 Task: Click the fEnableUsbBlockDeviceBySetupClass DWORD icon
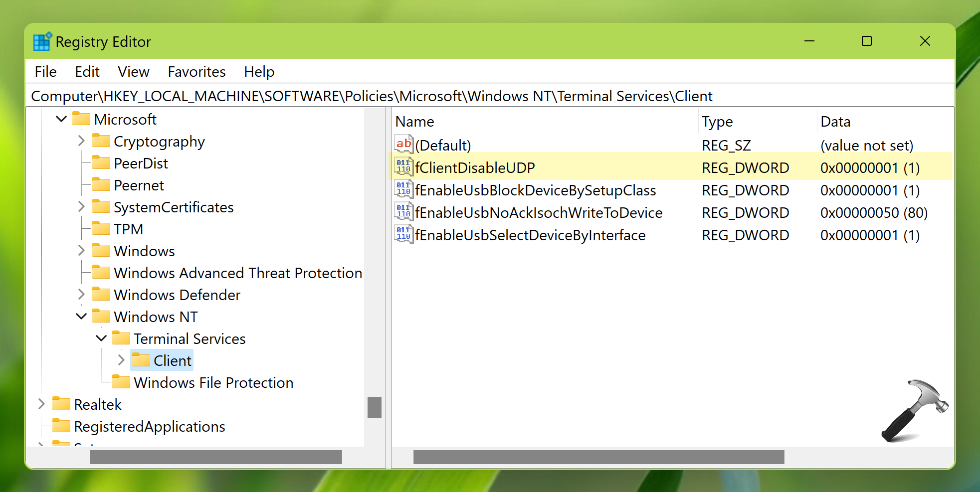(403, 189)
